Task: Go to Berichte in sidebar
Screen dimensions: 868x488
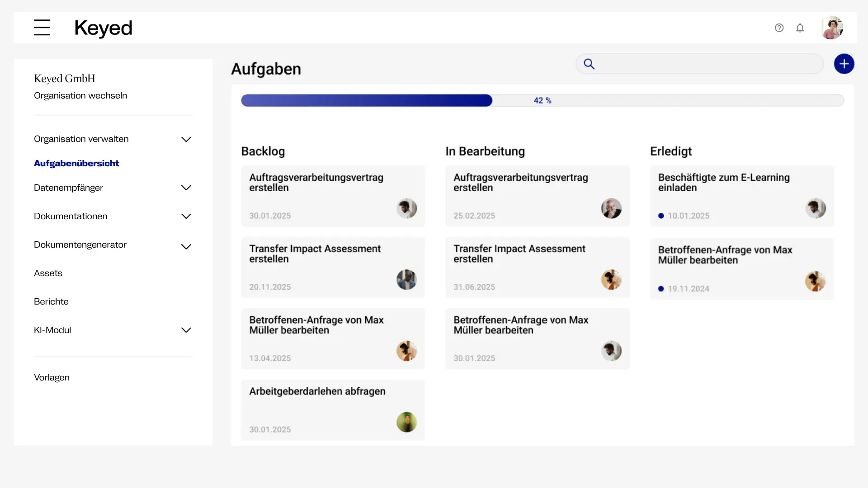Action: (51, 301)
